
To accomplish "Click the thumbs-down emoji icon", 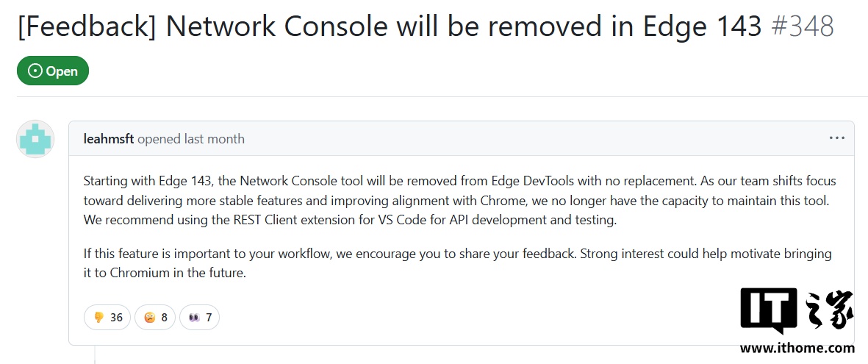I will coord(98,318).
